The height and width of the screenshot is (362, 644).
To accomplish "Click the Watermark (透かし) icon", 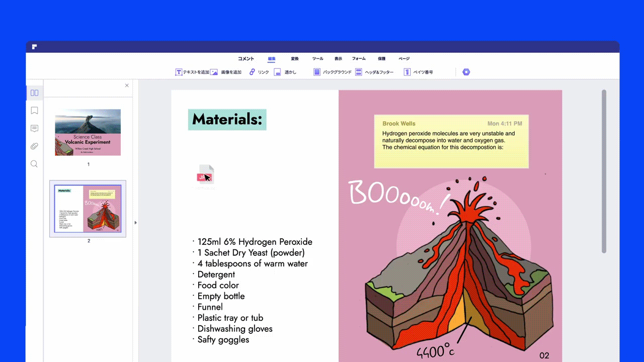I will coord(277,72).
